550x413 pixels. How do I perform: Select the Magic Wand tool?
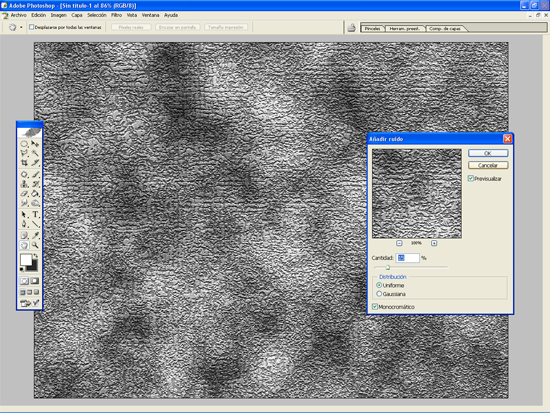click(35, 153)
